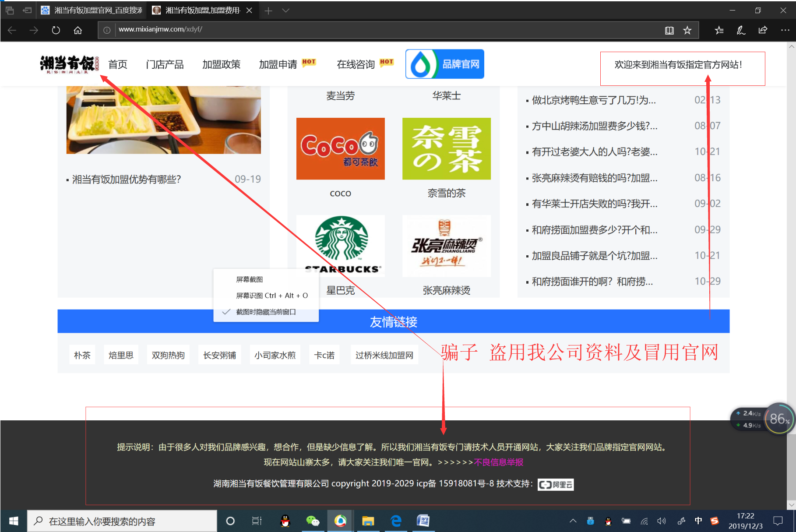
Task: Click the Windows taskbar search box
Action: (123, 521)
